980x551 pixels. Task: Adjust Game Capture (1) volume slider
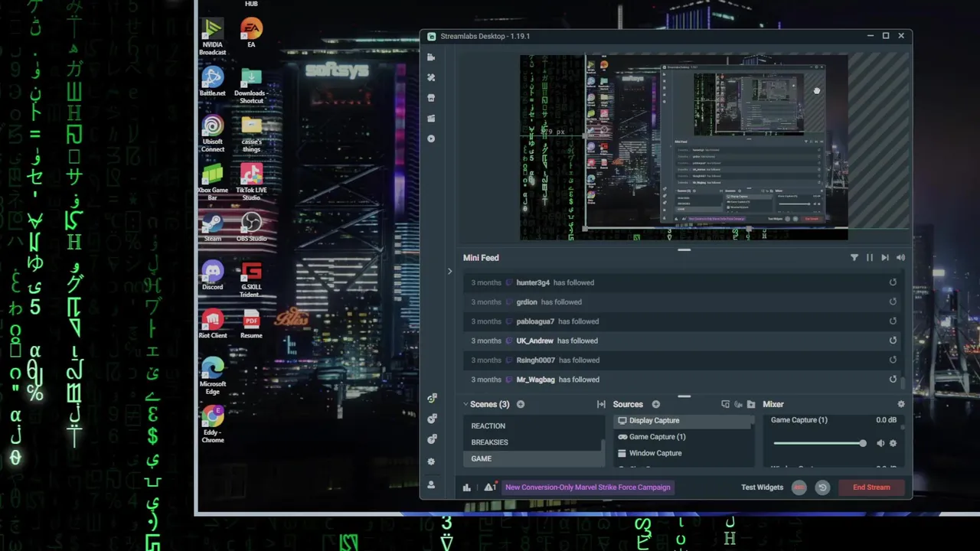pos(819,443)
